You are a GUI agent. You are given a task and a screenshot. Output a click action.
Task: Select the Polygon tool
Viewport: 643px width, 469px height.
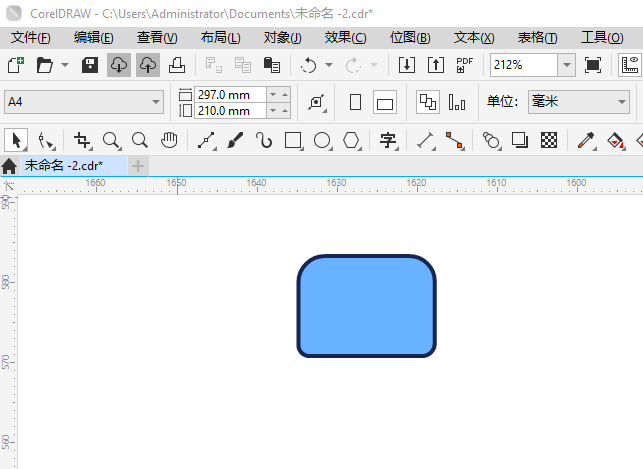(x=351, y=140)
